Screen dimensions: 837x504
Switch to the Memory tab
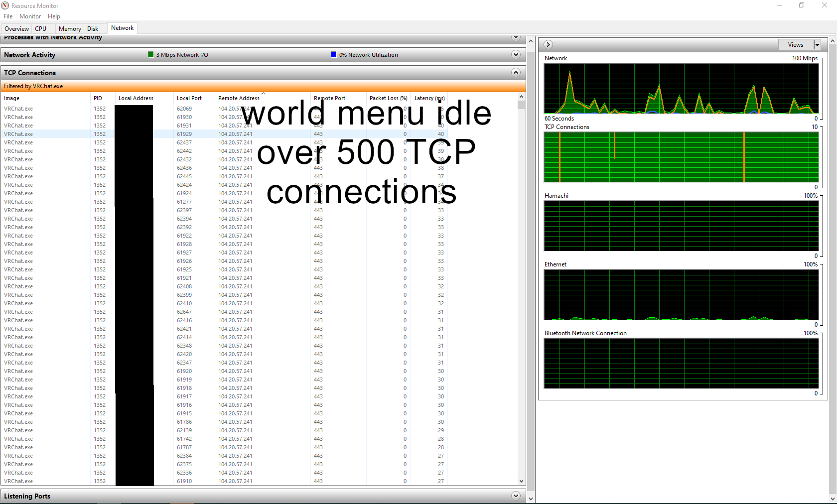pos(70,29)
